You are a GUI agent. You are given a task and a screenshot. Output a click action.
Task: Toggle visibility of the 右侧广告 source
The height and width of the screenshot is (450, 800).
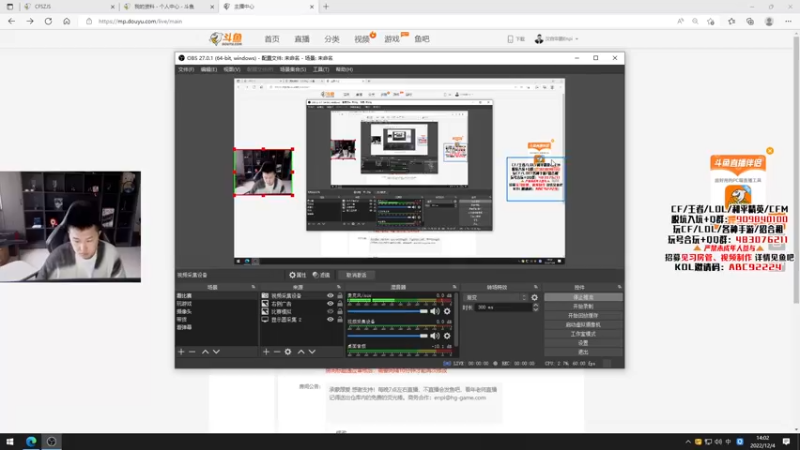pyautogui.click(x=330, y=304)
